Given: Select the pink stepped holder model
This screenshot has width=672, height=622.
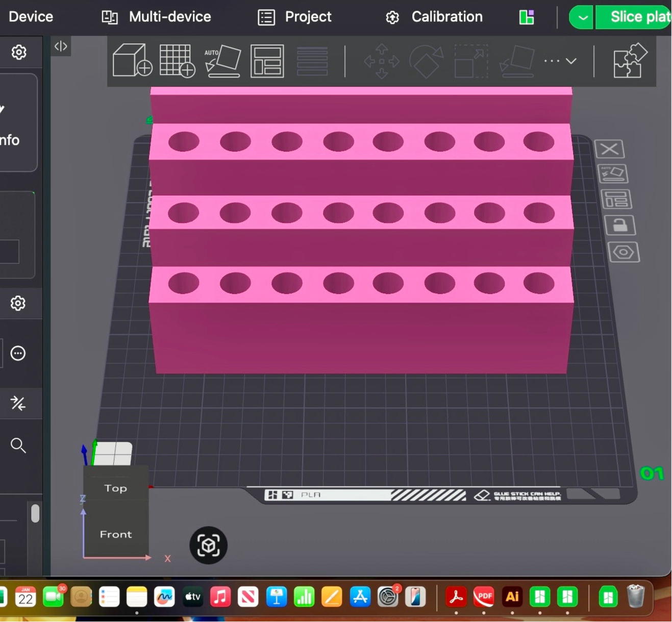Looking at the screenshot, I should 361,230.
